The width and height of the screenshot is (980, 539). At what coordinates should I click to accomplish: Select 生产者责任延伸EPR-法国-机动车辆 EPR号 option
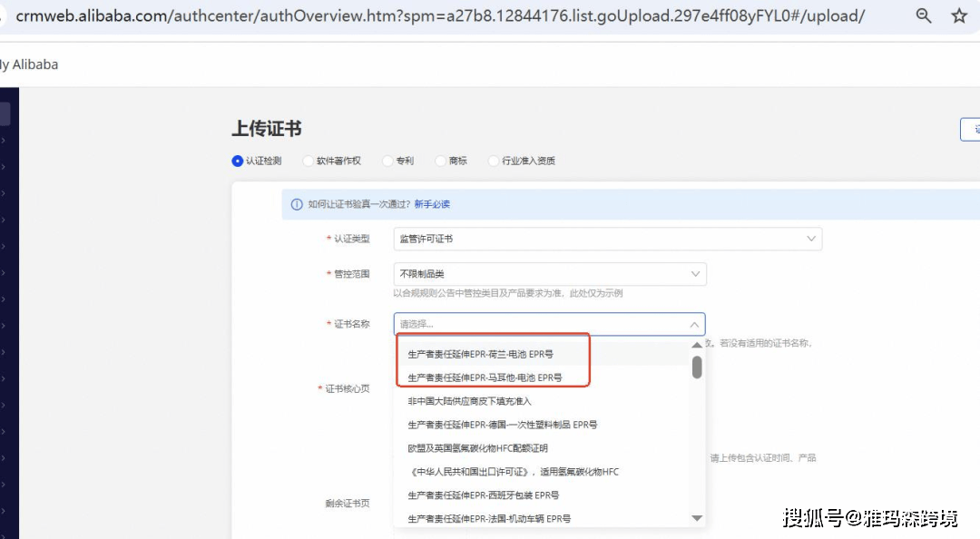pos(489,519)
